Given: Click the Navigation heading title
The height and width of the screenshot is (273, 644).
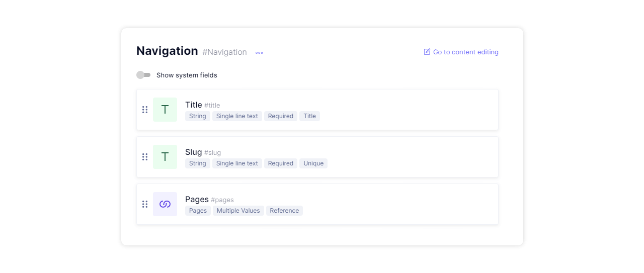Looking at the screenshot, I should click(167, 51).
